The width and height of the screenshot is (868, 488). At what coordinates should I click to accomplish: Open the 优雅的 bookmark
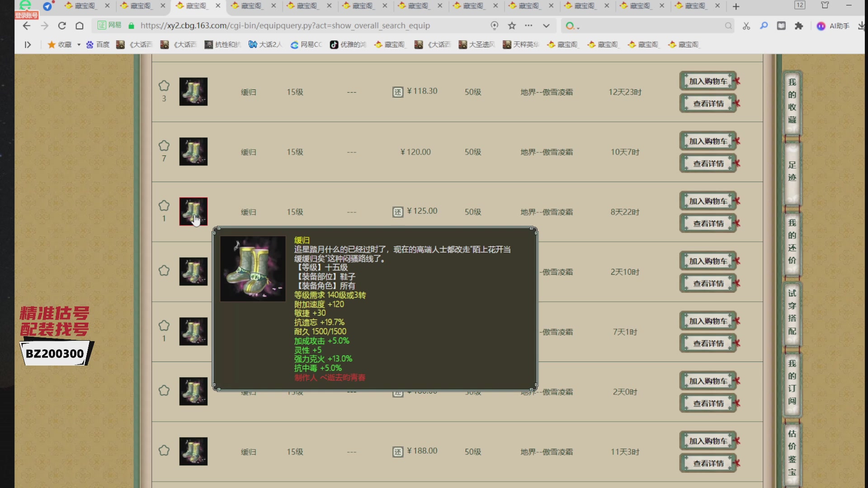coord(348,44)
